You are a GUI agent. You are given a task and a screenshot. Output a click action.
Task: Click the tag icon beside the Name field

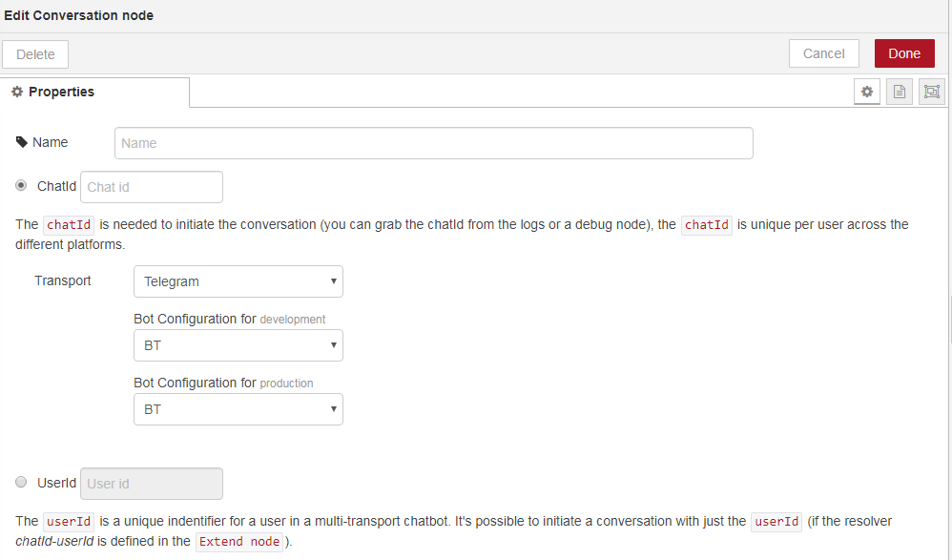coord(21,141)
